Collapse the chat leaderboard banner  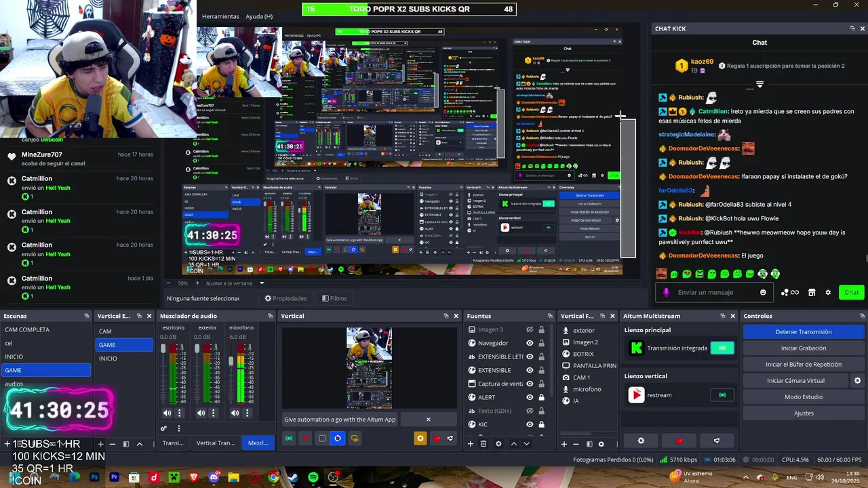pos(759,85)
